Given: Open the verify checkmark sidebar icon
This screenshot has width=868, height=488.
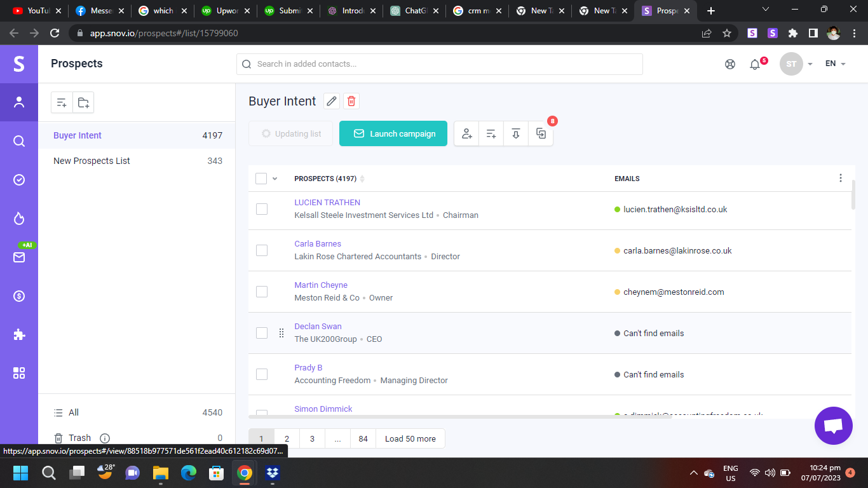Looking at the screenshot, I should tap(19, 180).
